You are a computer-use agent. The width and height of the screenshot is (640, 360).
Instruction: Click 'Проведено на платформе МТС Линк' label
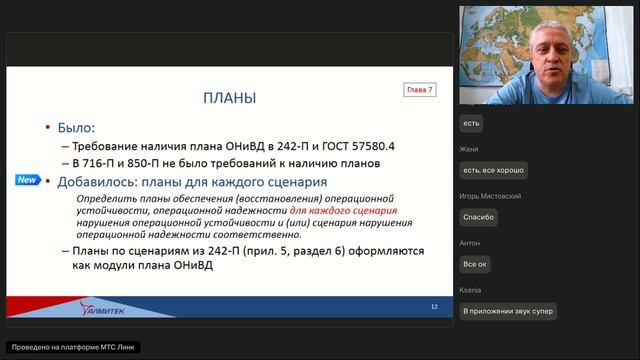coord(73,347)
